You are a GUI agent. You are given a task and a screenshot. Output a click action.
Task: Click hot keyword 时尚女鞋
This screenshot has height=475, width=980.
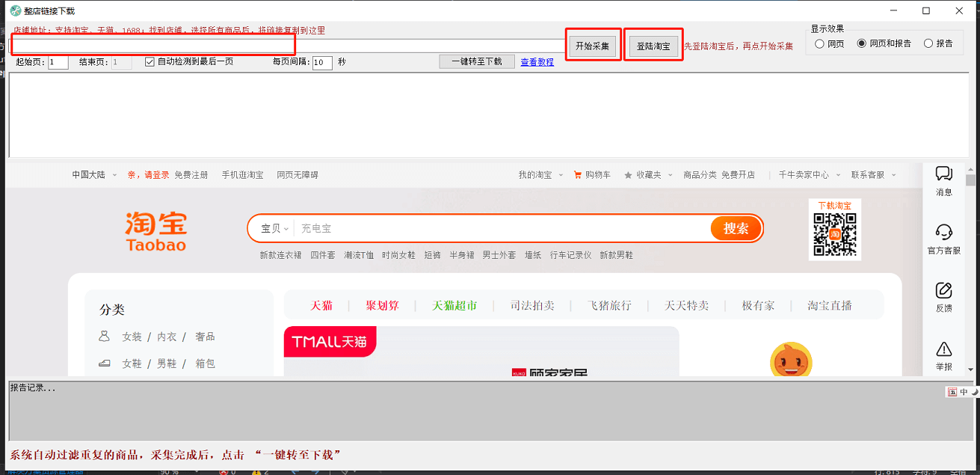398,255
